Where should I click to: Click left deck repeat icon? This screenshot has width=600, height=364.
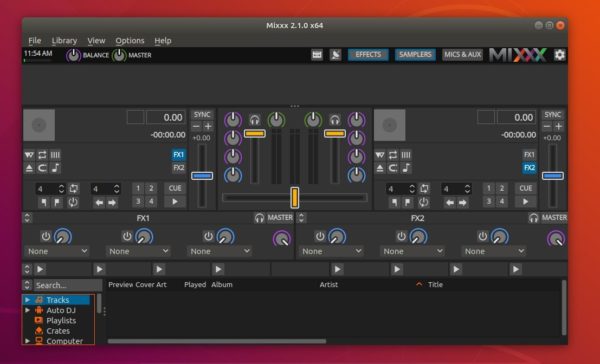(x=42, y=155)
